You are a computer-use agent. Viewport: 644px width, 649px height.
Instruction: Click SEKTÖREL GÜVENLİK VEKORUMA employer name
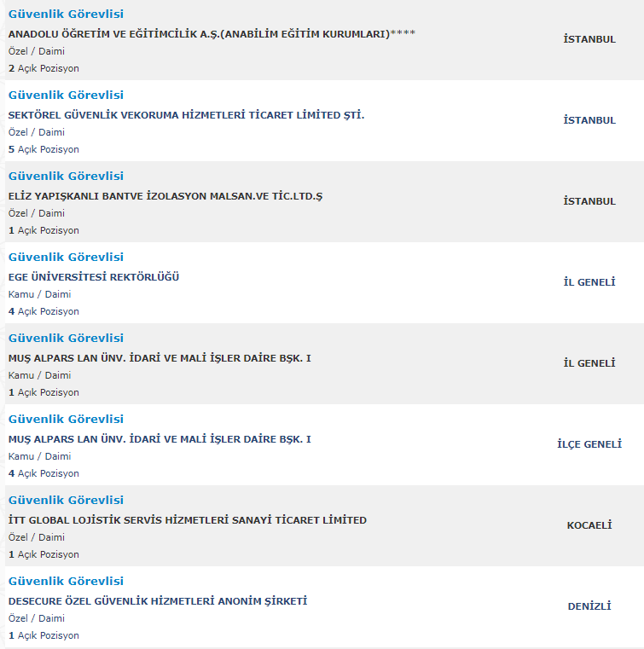point(186,115)
